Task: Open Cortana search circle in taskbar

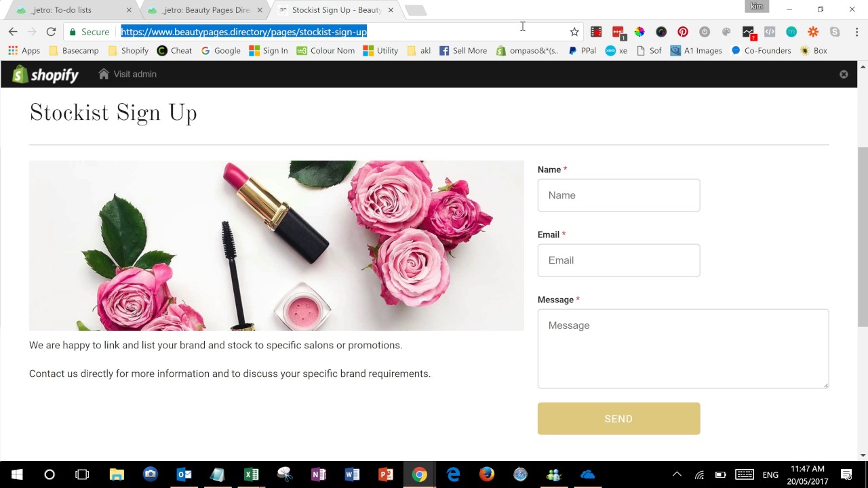Action: pyautogui.click(x=50, y=474)
